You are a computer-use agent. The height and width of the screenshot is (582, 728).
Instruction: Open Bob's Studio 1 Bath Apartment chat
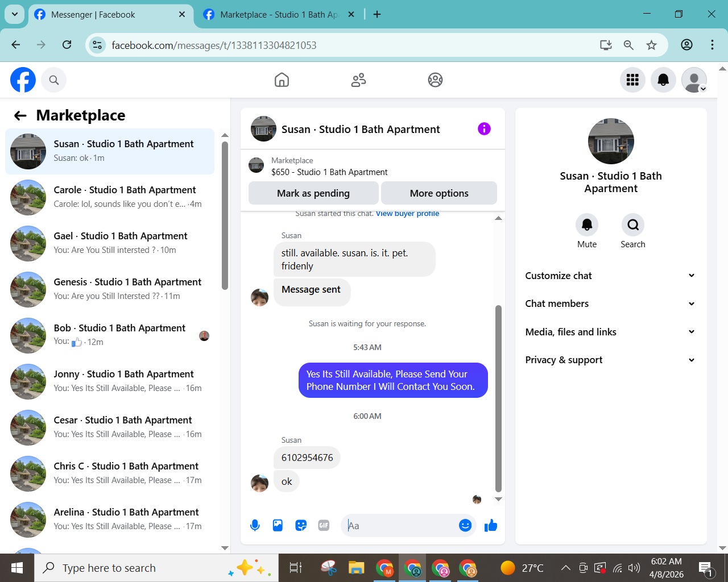pyautogui.click(x=110, y=335)
